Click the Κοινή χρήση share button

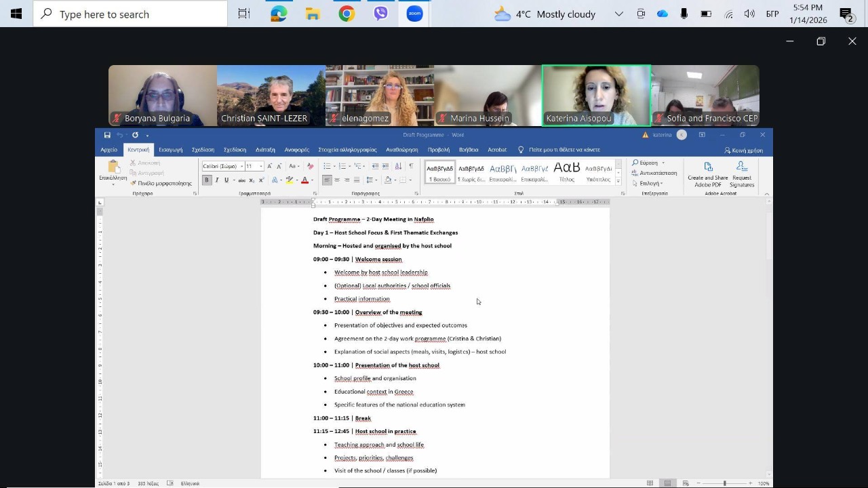point(744,150)
